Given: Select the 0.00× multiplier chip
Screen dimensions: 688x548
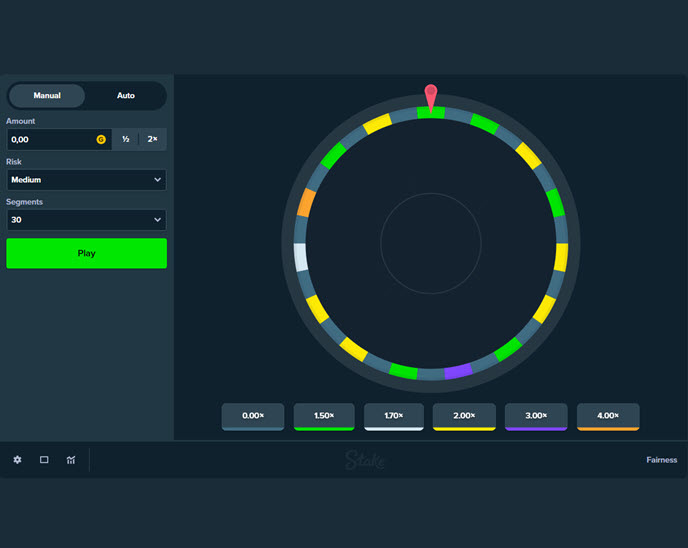Looking at the screenshot, I should tap(253, 416).
